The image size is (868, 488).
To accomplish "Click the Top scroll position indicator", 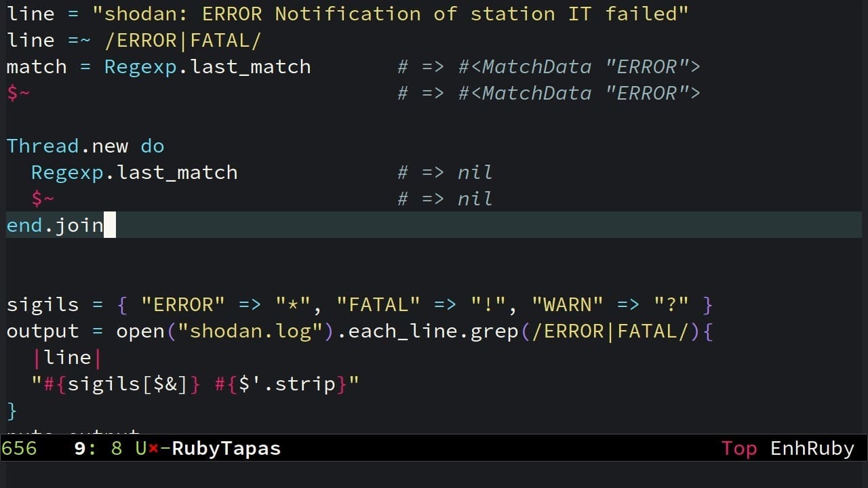I will (738, 449).
